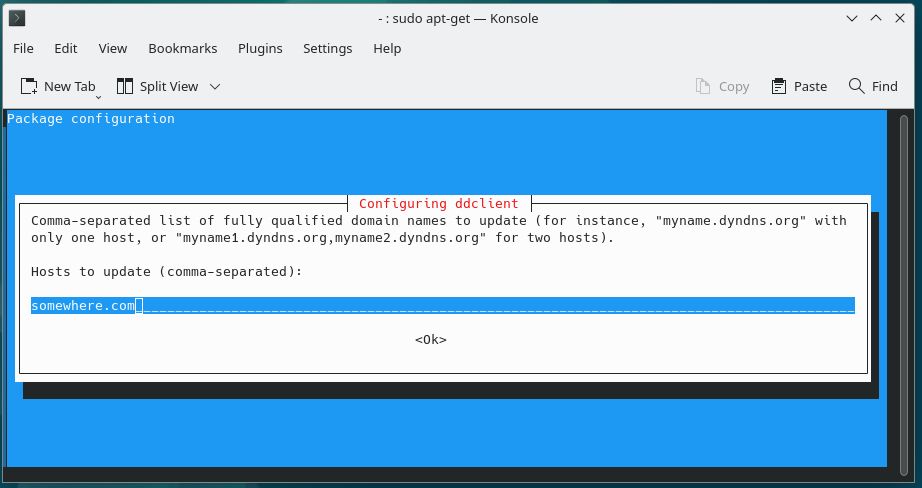Expand the Split View chevron dropdown
Screen dimensions: 922x488
point(215,86)
